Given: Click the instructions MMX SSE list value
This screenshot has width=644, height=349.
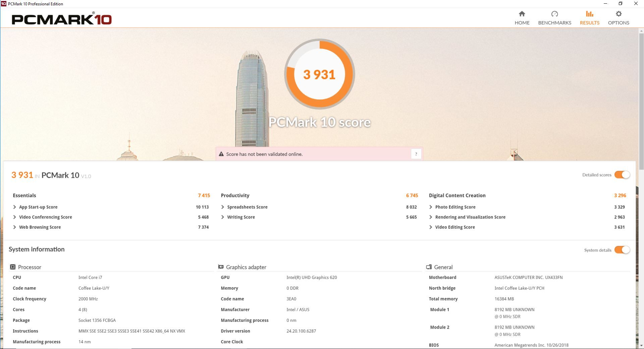Looking at the screenshot, I should tap(131, 331).
